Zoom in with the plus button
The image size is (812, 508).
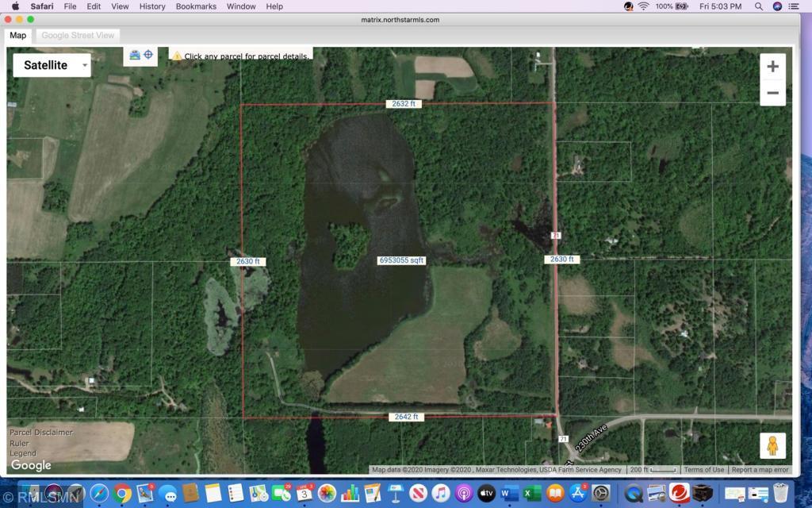[x=772, y=67]
